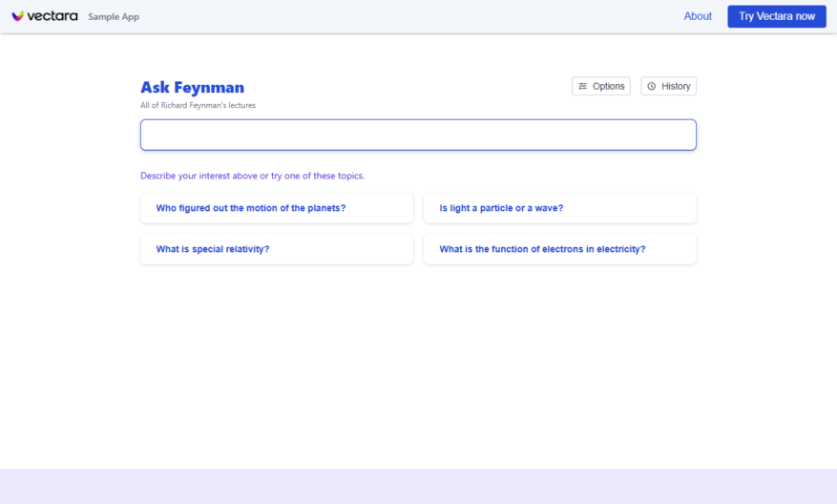Click the clock icon in History

tap(651, 86)
